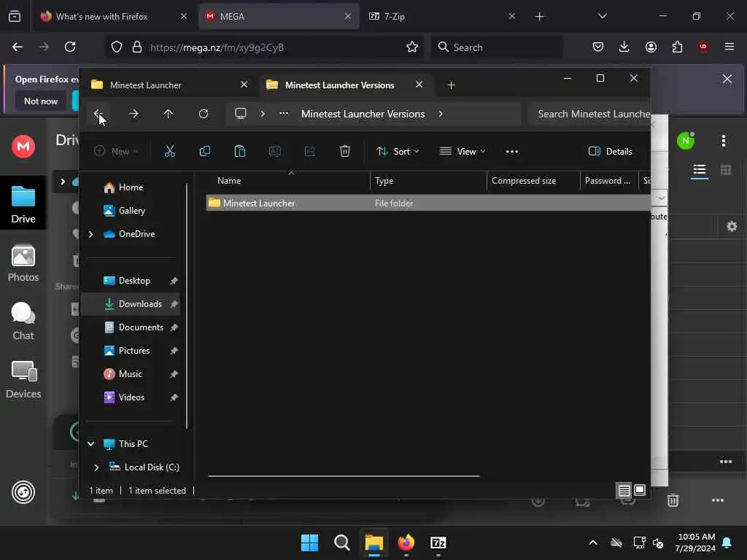Open MEGA Chat section
Screen dimensions: 747x560
point(23,322)
